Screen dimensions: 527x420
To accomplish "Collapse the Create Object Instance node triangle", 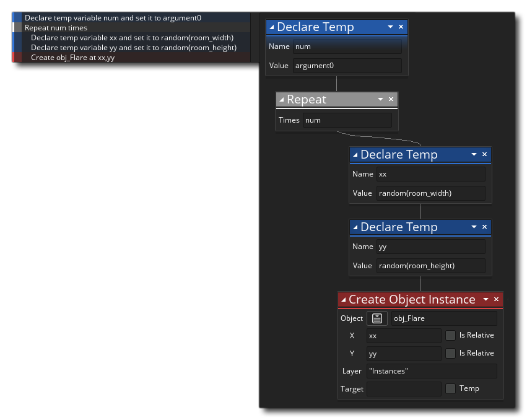I will point(343,300).
